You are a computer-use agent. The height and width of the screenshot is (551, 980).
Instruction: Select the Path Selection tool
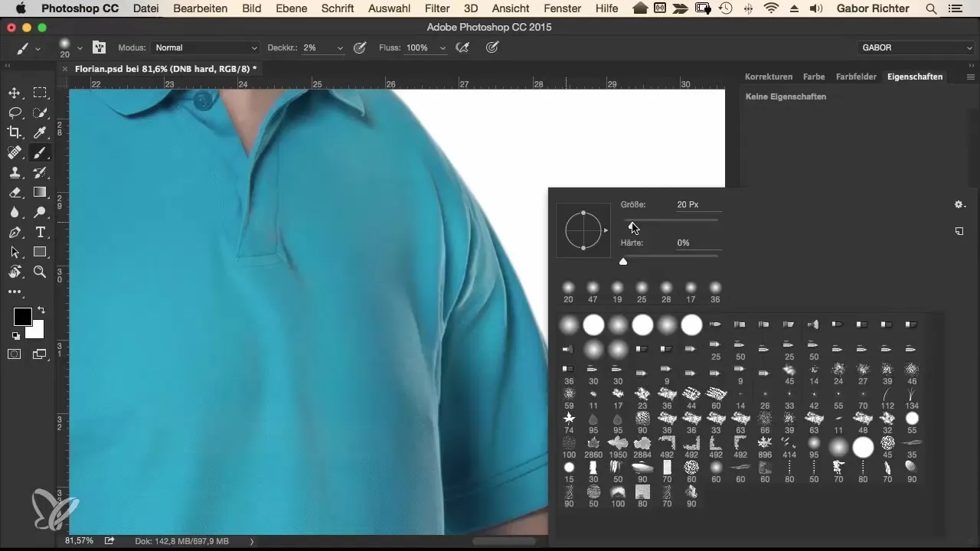[x=15, y=252]
